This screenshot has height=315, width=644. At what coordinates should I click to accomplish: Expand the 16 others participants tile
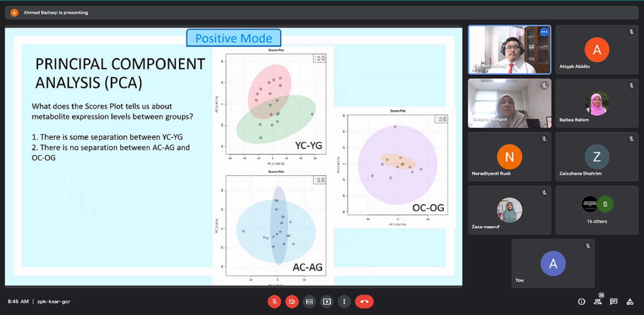tap(597, 210)
